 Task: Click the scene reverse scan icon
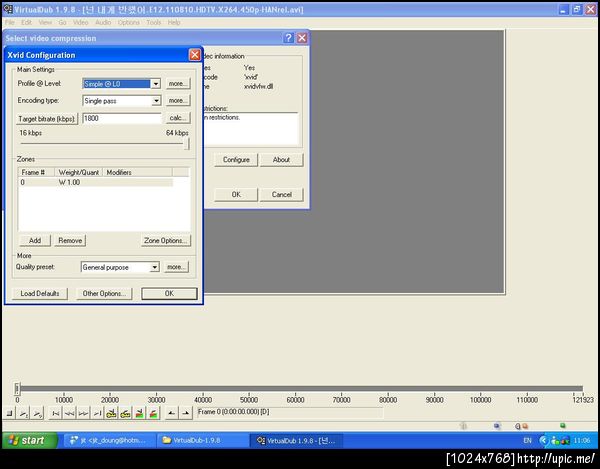140,413
